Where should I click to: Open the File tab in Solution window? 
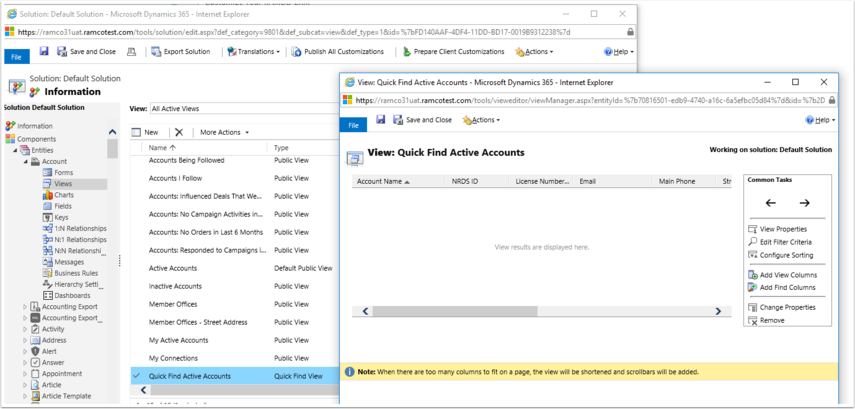pos(16,56)
